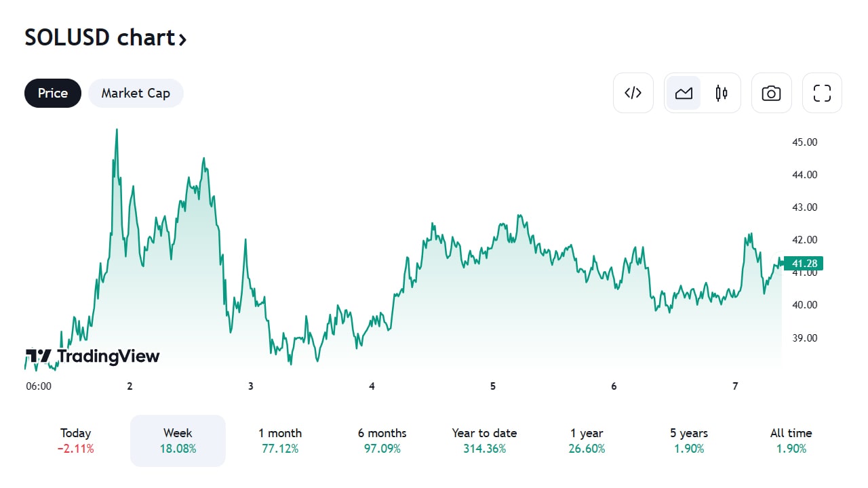
Task: Take a snapshot with camera icon
Action: point(771,93)
